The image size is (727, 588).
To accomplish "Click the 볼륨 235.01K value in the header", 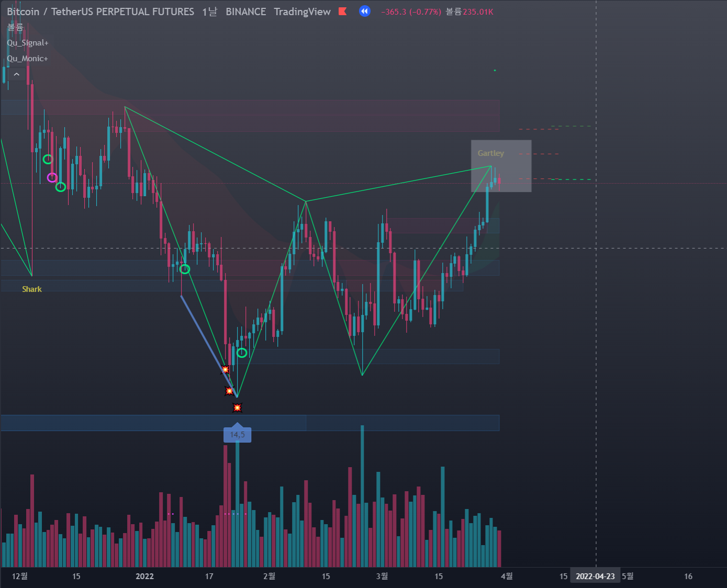I will click(469, 12).
